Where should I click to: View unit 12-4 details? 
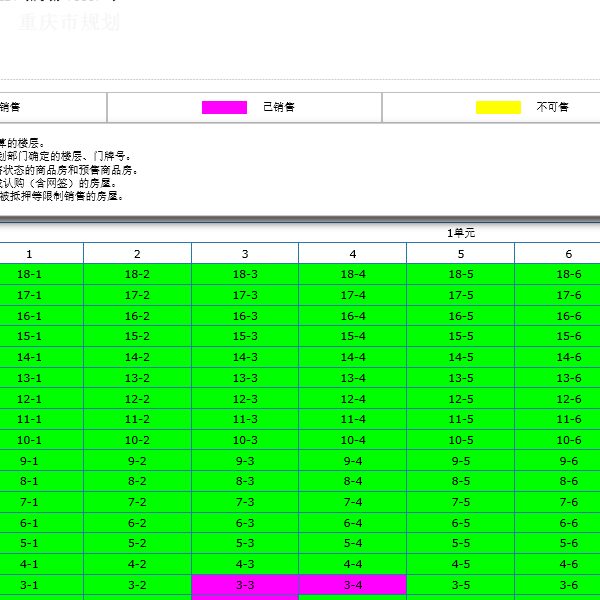(353, 399)
